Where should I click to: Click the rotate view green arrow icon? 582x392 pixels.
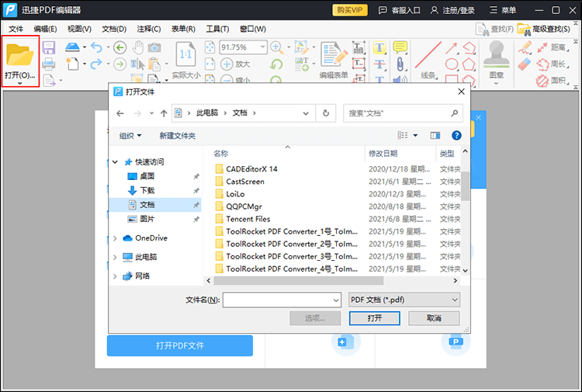click(x=275, y=64)
